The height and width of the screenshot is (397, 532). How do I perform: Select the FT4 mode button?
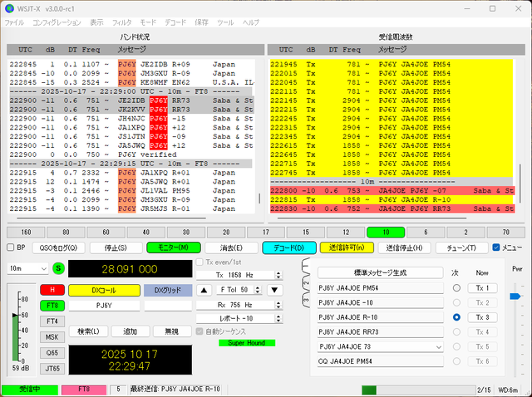tap(52, 321)
